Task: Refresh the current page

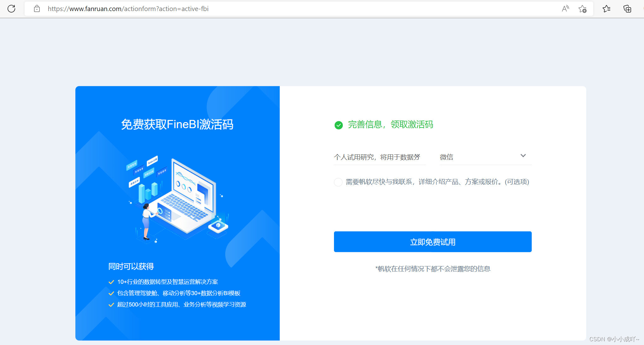Action: pyautogui.click(x=11, y=9)
